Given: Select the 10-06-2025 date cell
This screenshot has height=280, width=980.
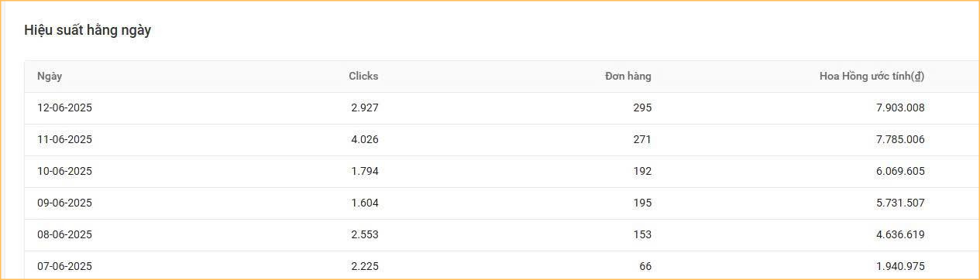Looking at the screenshot, I should click(64, 172).
